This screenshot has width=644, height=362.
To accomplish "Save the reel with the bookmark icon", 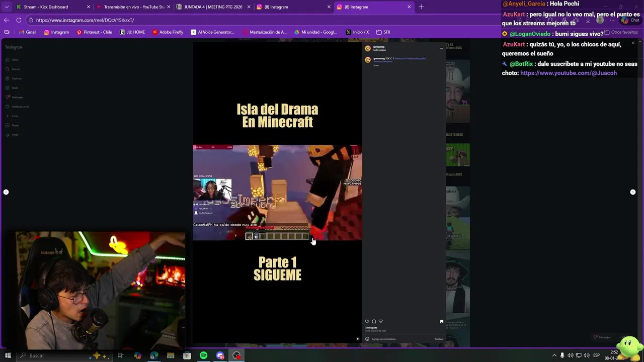I will (x=442, y=321).
